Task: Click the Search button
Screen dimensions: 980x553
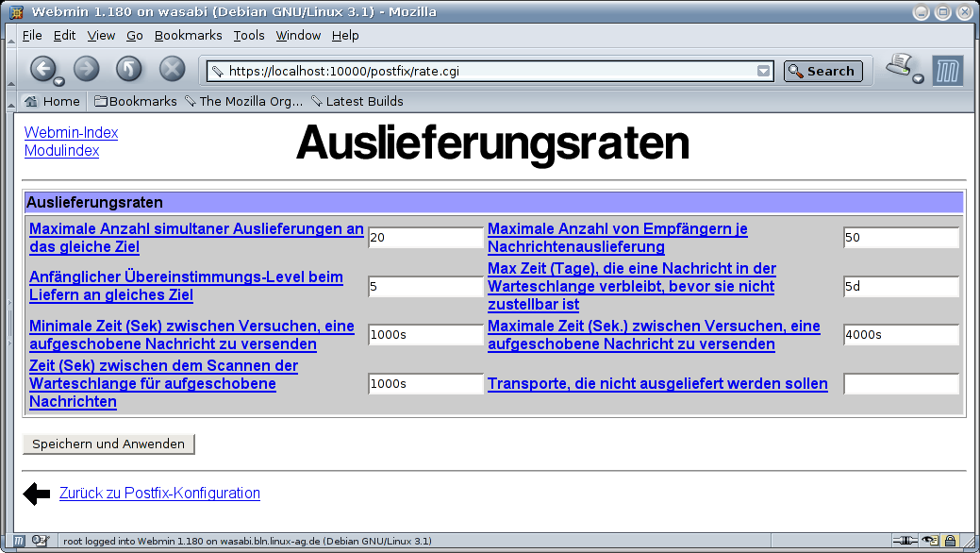Action: (x=823, y=72)
